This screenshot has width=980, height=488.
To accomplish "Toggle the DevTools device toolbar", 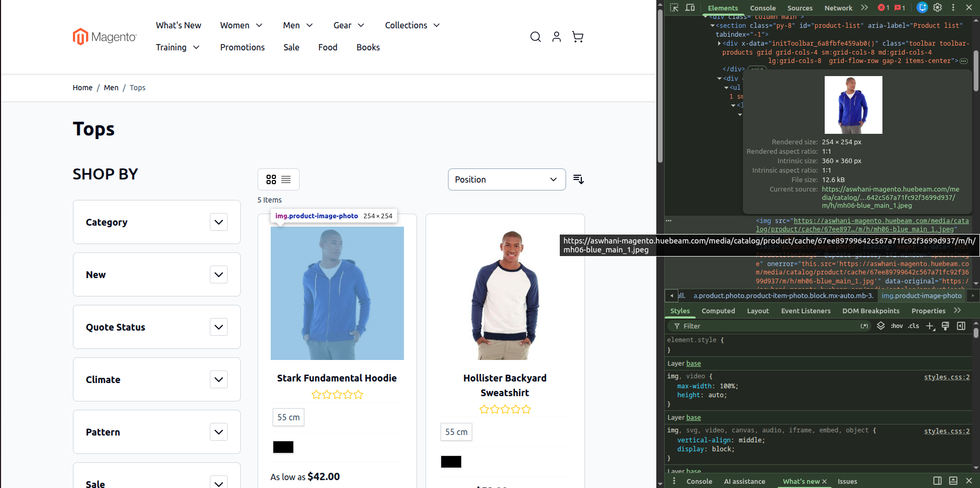I will (x=690, y=7).
